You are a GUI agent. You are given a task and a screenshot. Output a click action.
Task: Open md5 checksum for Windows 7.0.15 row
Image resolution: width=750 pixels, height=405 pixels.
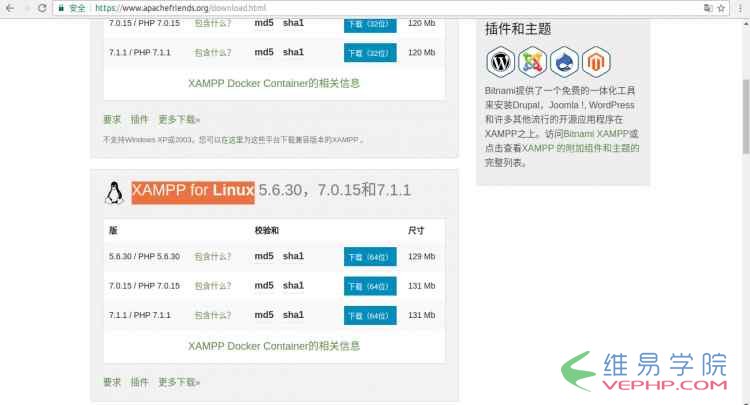[x=264, y=23]
